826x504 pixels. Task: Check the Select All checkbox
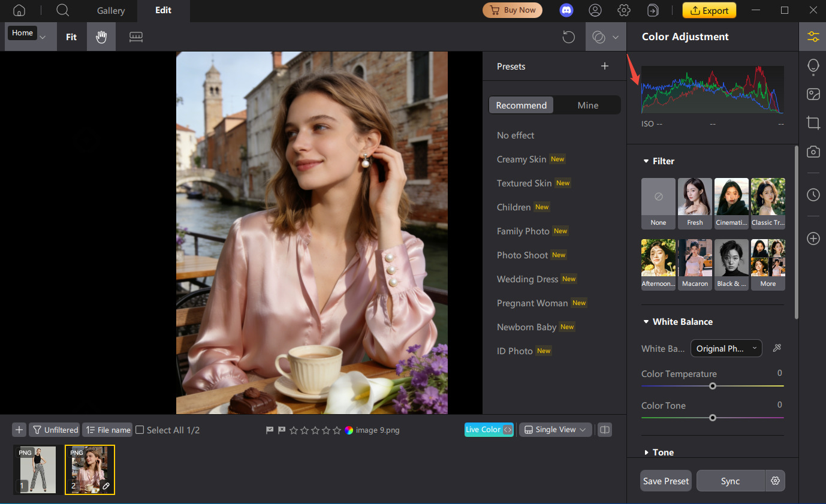coord(140,430)
